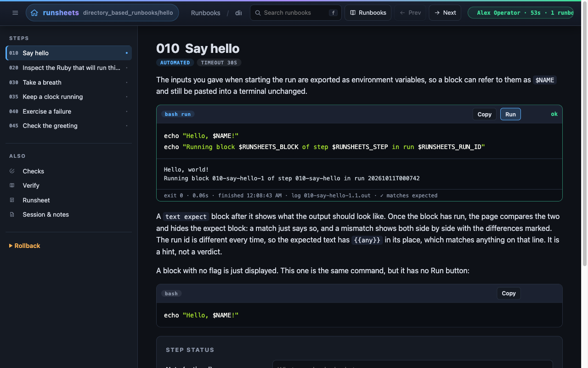
Task: Copy the plain bash block code
Action: (509, 293)
